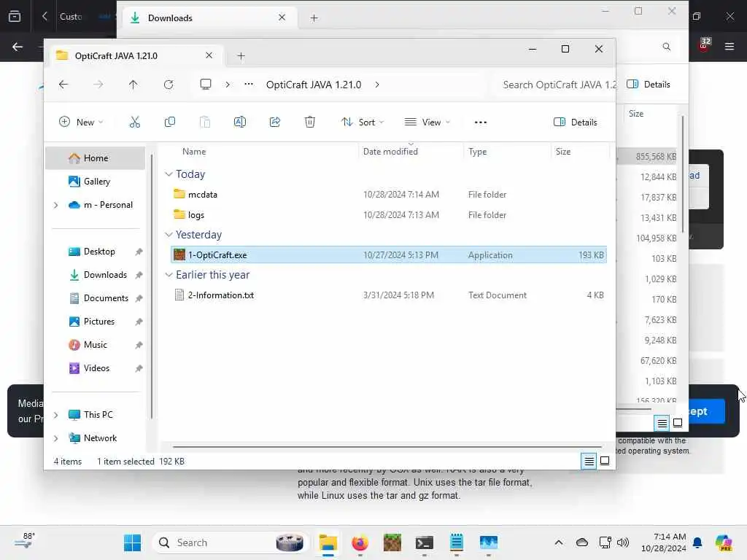Switch to large thumbnails layout in the status bar
747x560 pixels.
tap(605, 461)
